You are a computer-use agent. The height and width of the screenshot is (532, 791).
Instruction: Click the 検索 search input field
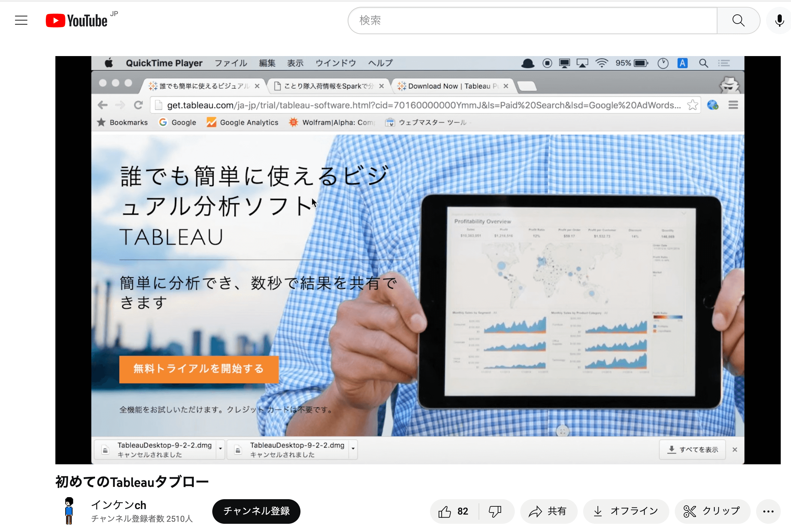[x=533, y=21]
